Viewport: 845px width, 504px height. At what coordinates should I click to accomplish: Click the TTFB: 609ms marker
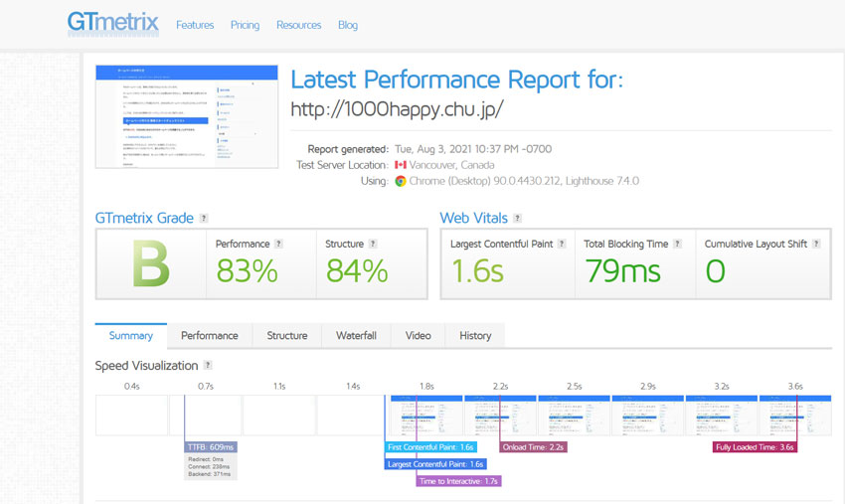(x=211, y=447)
